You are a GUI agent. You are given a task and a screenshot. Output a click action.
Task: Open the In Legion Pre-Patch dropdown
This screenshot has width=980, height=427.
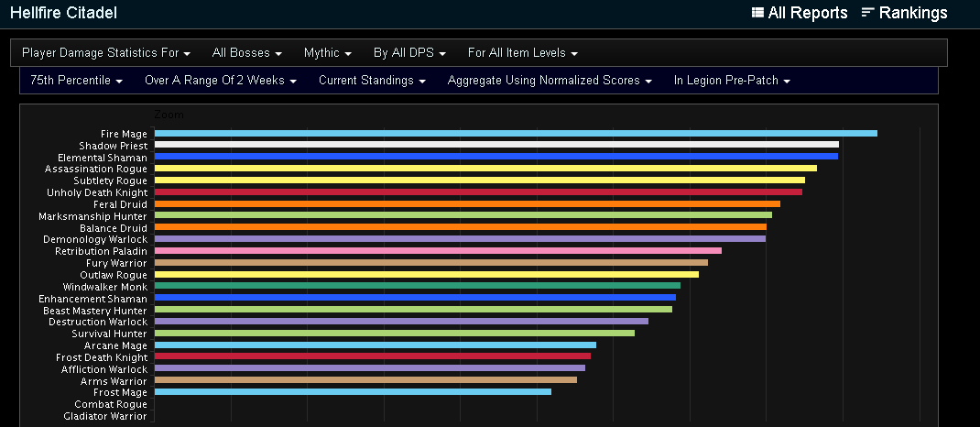pos(732,81)
